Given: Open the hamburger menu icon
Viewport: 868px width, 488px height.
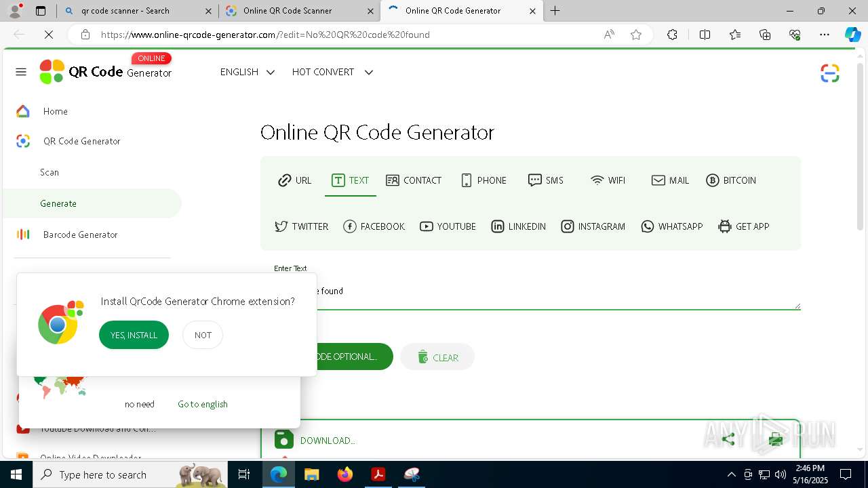Looking at the screenshot, I should coord(21,72).
